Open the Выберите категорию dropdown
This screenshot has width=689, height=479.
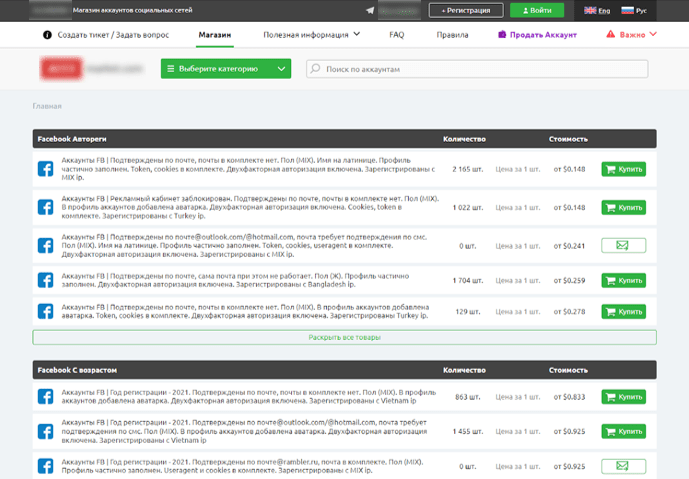point(226,70)
